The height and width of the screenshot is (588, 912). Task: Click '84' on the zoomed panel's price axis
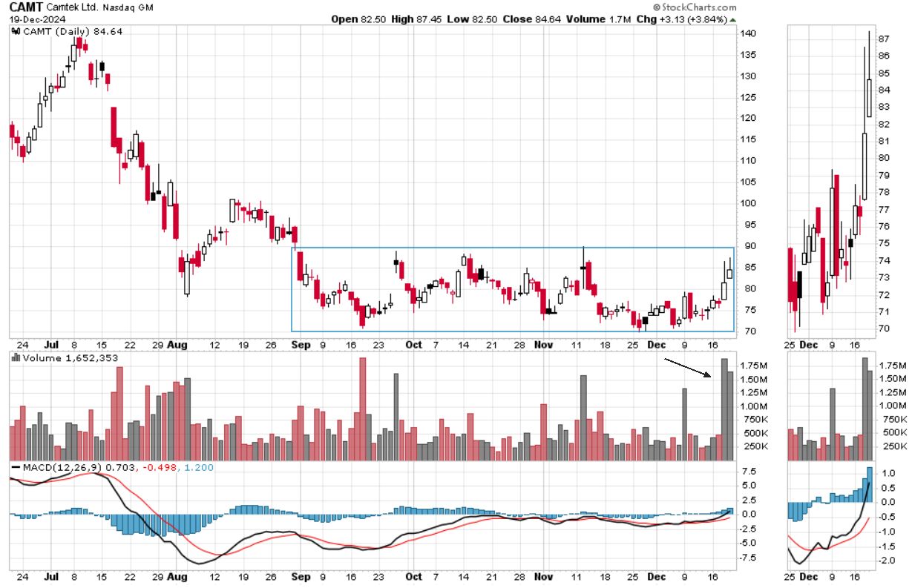point(884,90)
